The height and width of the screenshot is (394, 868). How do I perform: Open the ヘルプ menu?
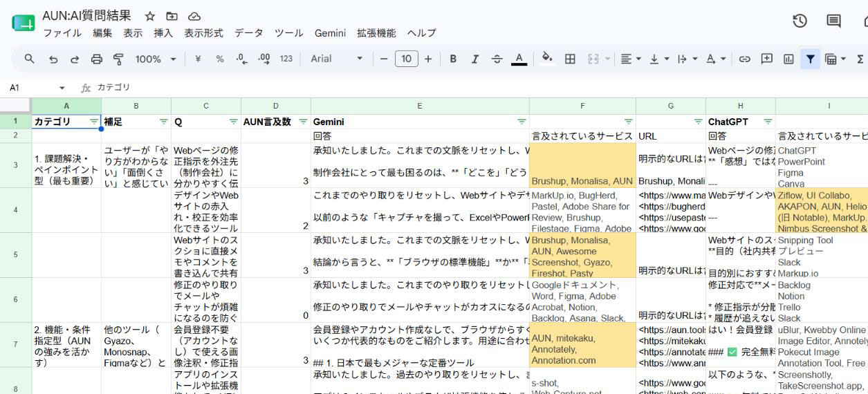tap(421, 32)
